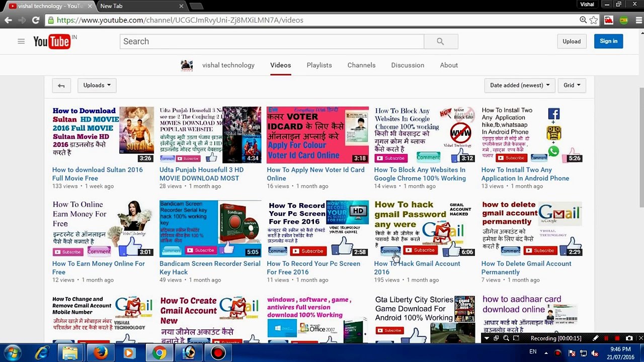Close the New Tab browser tab

point(181,6)
